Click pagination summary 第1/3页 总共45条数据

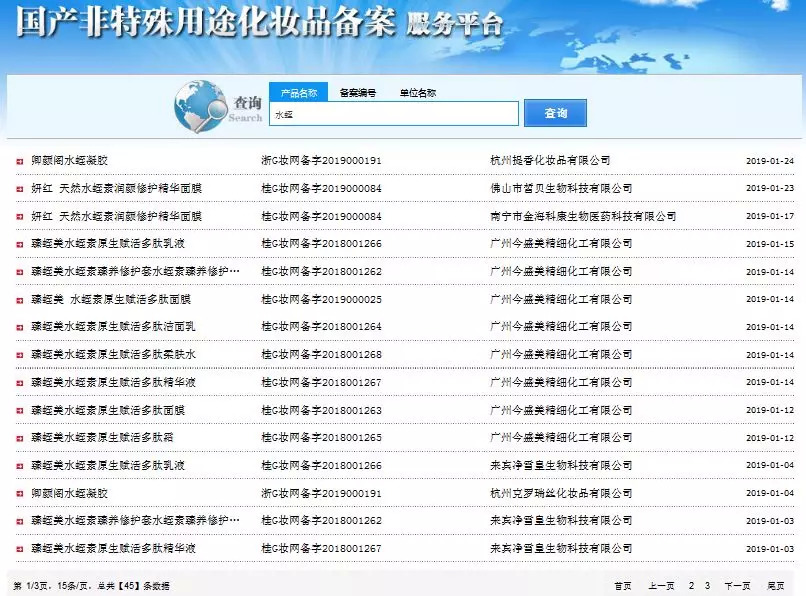coord(91,586)
